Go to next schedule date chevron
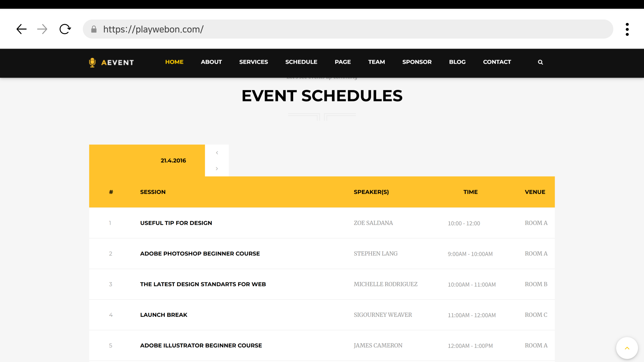The image size is (644, 362). [x=217, y=169]
